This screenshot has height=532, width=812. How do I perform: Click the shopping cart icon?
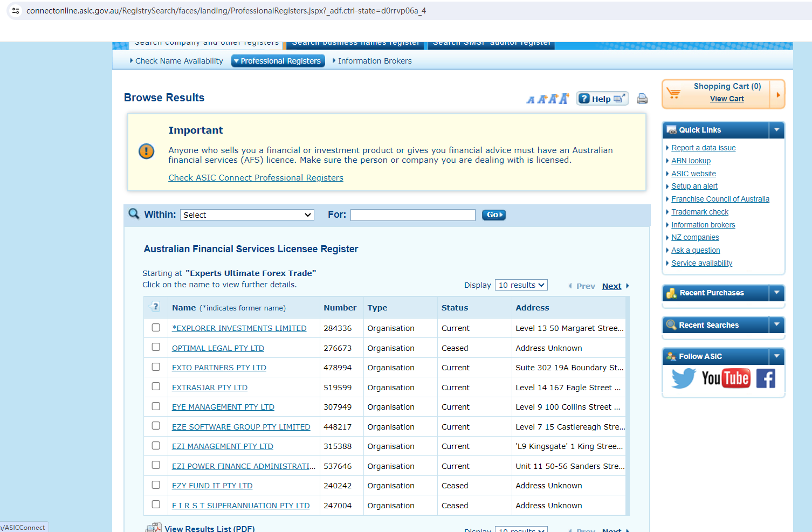point(673,93)
